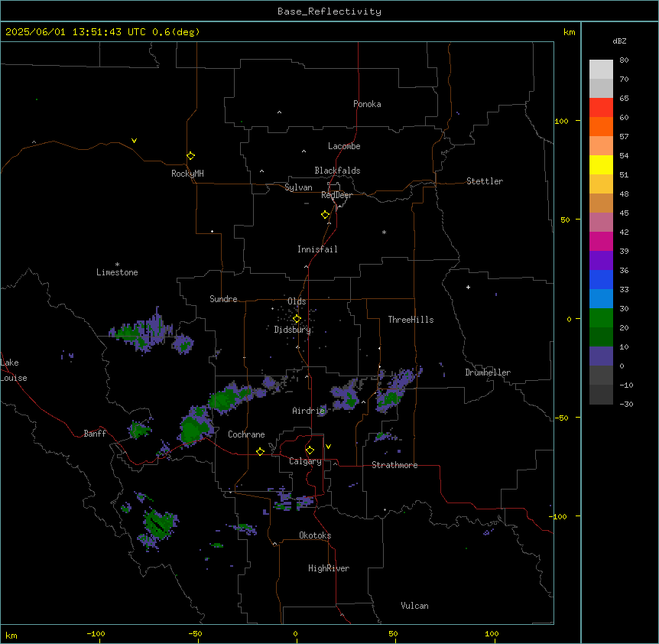Click the Lacombe city label
659x644 pixels.
[x=344, y=146]
